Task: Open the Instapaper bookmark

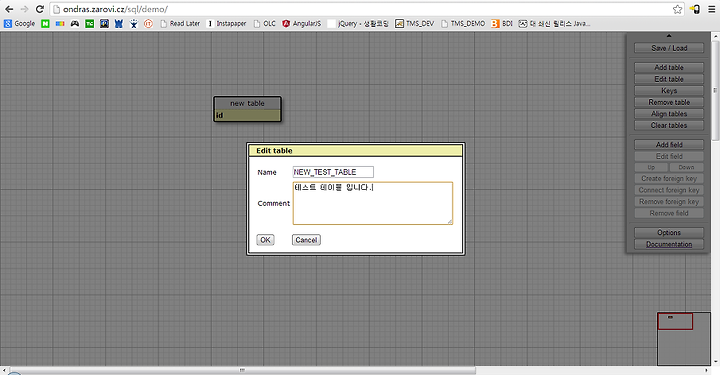Action: pos(227,23)
